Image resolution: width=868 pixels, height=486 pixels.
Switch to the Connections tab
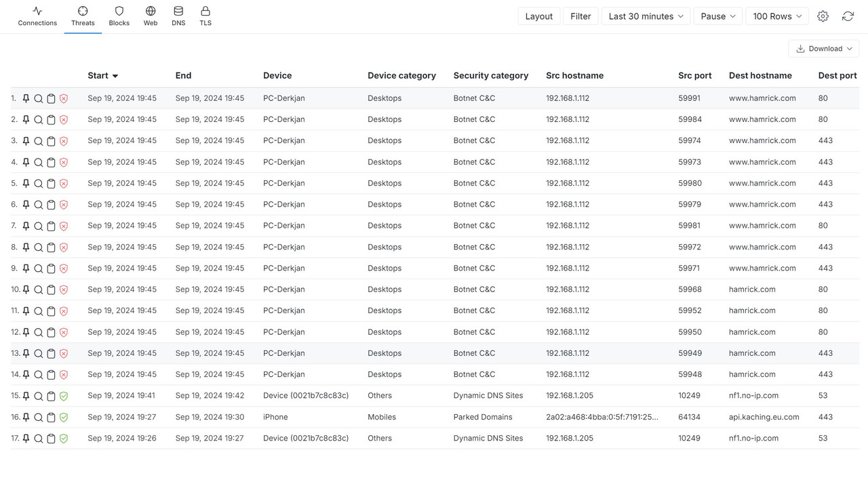tap(37, 16)
